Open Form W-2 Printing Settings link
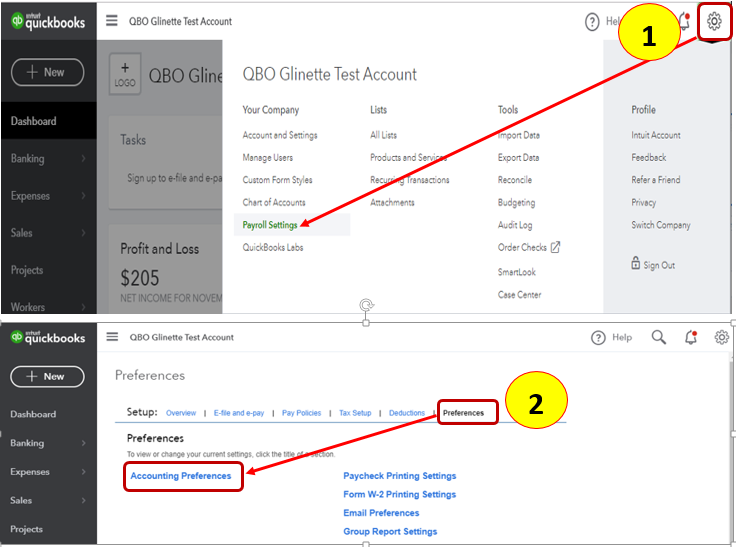 tap(399, 494)
